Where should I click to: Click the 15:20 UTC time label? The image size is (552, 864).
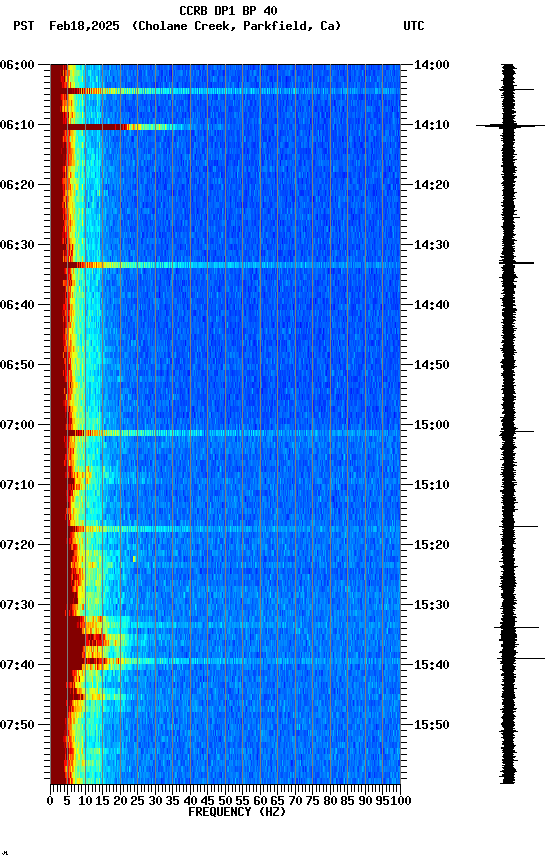pyautogui.click(x=432, y=545)
